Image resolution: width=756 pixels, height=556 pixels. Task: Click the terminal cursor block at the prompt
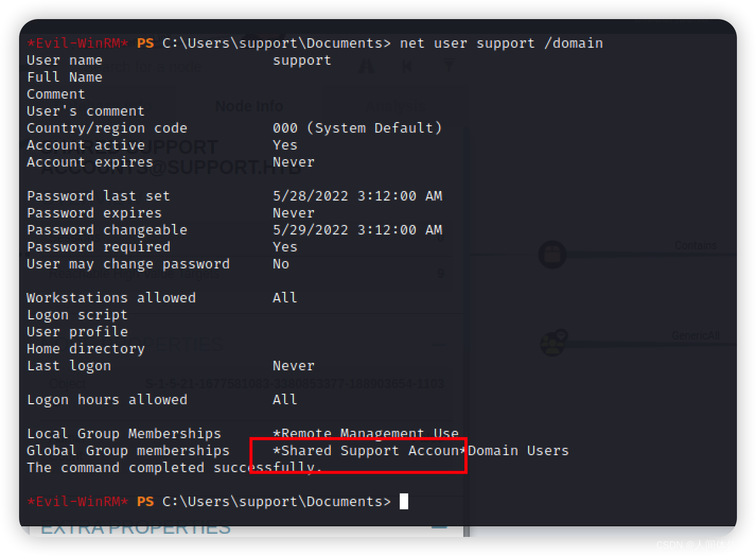404,501
